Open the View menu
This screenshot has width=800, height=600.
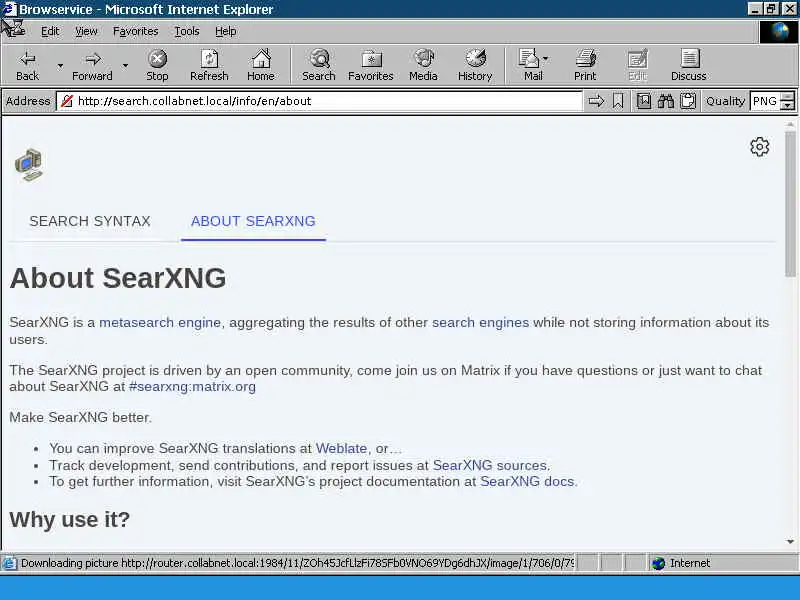(86, 32)
